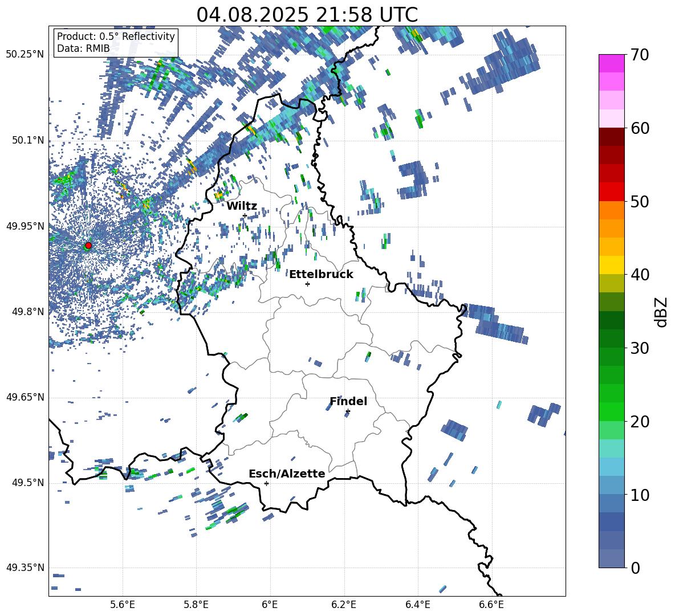The image size is (675, 616).
Task: Click the Ettelbruck city label
Action: [x=321, y=275]
